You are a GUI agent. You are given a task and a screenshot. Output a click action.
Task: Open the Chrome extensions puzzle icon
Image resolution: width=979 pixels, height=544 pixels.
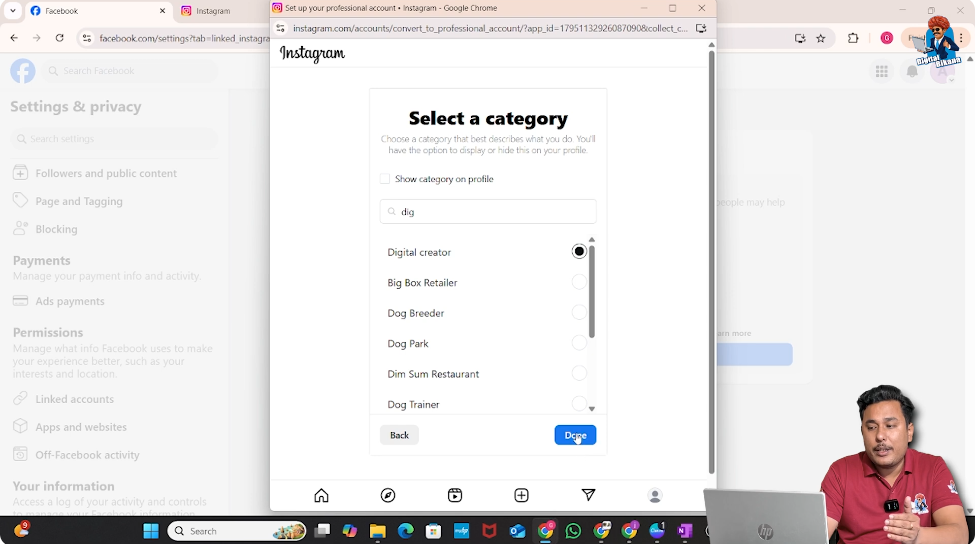click(853, 38)
